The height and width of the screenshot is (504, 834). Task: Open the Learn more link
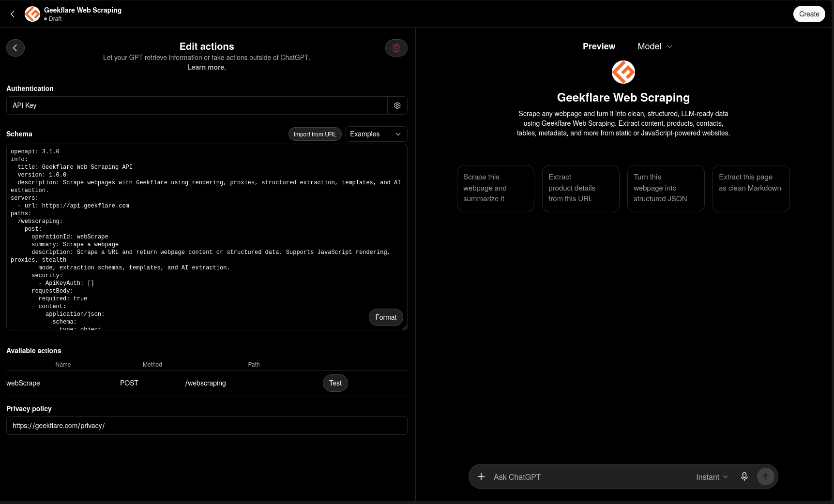click(x=207, y=67)
